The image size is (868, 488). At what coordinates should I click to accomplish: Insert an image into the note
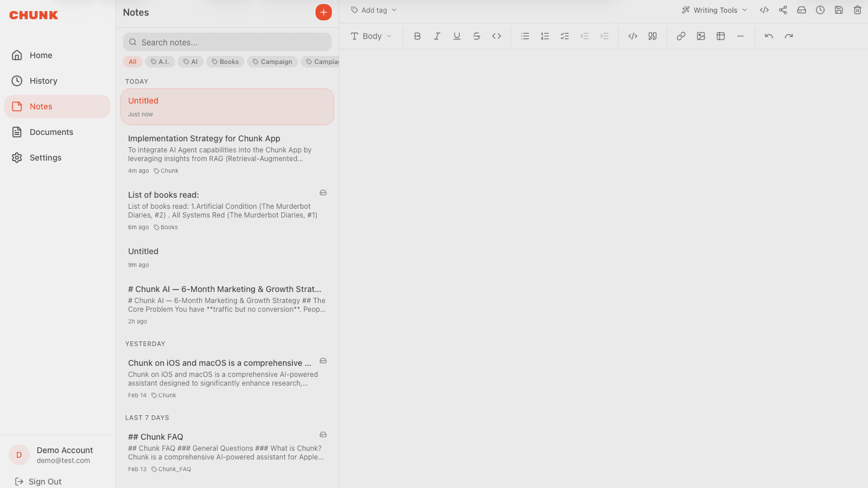[x=700, y=36]
